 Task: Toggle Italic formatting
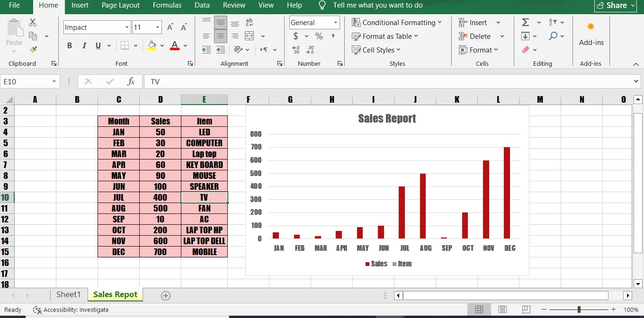[84, 45]
